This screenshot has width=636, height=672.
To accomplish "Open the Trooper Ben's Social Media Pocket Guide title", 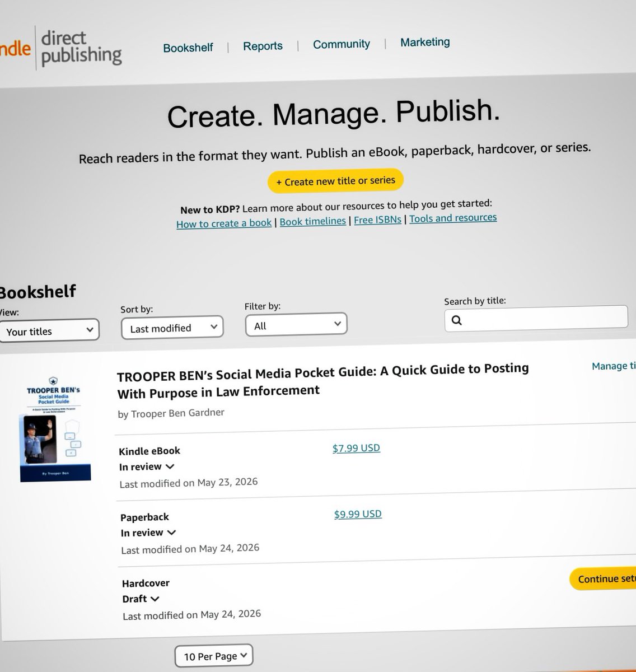I will tap(323, 380).
